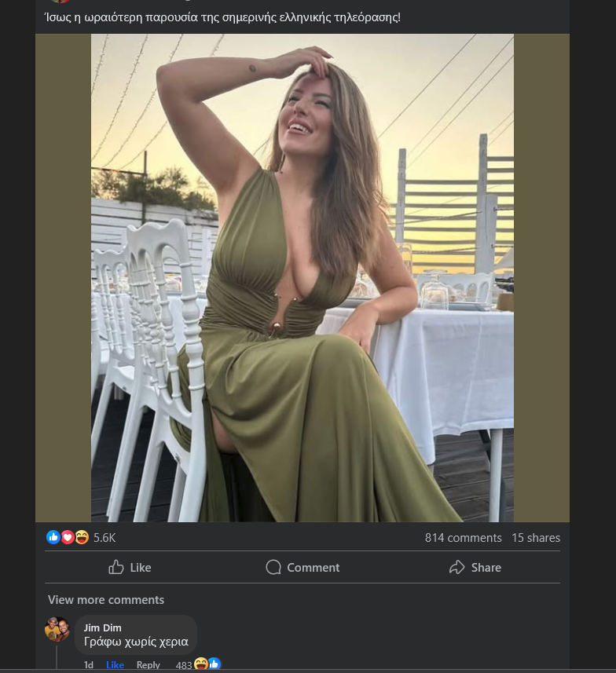Viewport: 616px width, 673px height.
Task: Click the haha emoji in post reactions
Action: (82, 537)
